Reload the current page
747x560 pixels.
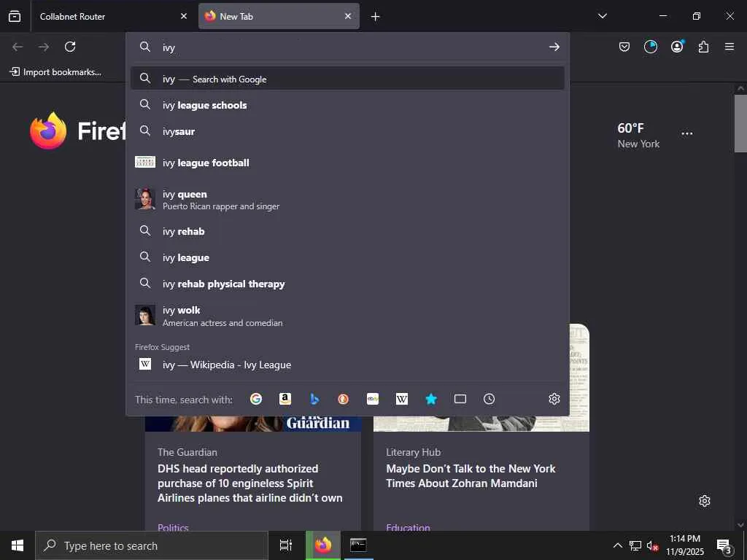tap(70, 47)
